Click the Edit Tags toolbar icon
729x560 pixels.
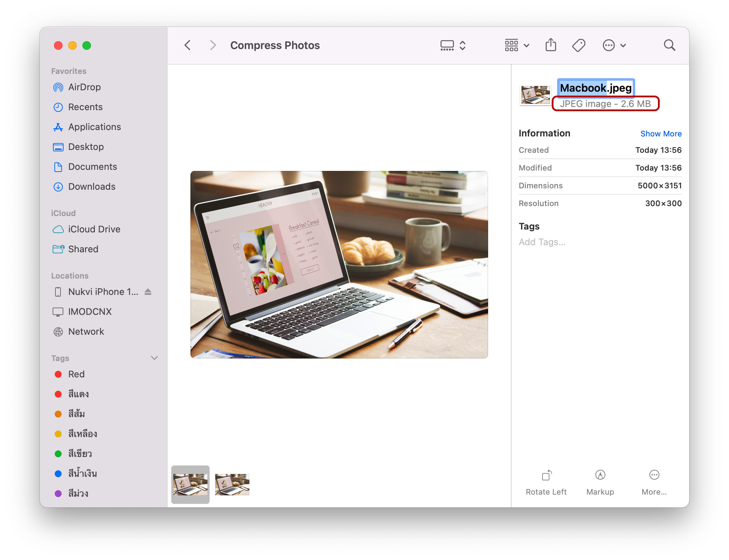[579, 45]
